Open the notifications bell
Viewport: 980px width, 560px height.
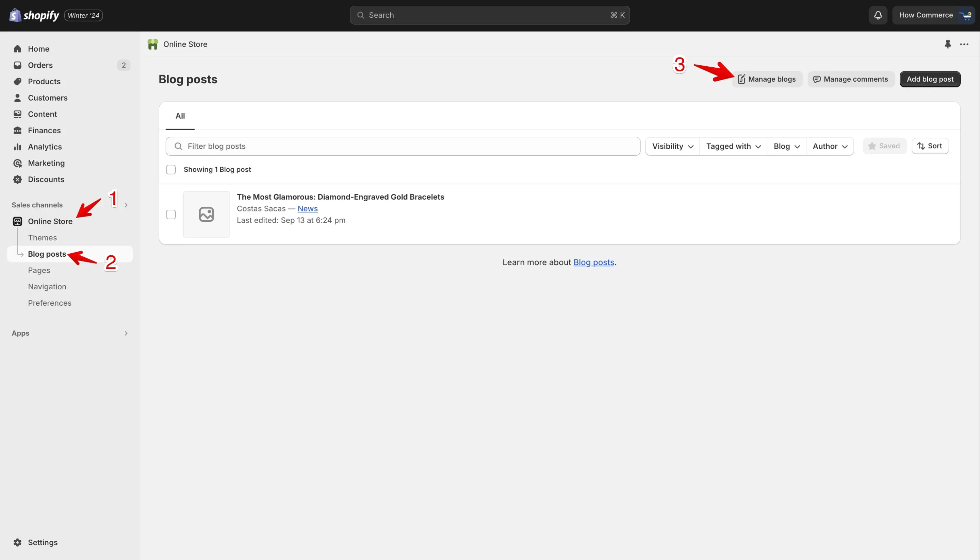point(878,15)
